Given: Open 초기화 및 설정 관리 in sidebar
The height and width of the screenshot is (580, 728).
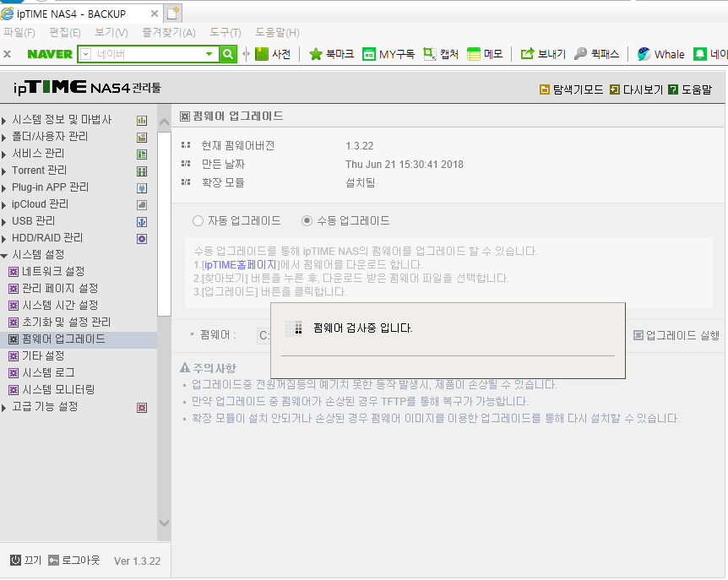Looking at the screenshot, I should pos(67,322).
